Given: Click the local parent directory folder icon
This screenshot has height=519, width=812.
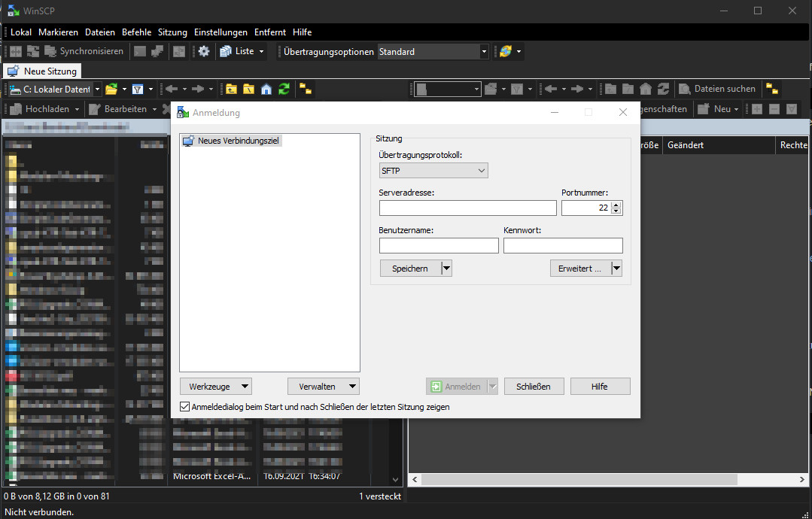Looking at the screenshot, I should click(231, 90).
